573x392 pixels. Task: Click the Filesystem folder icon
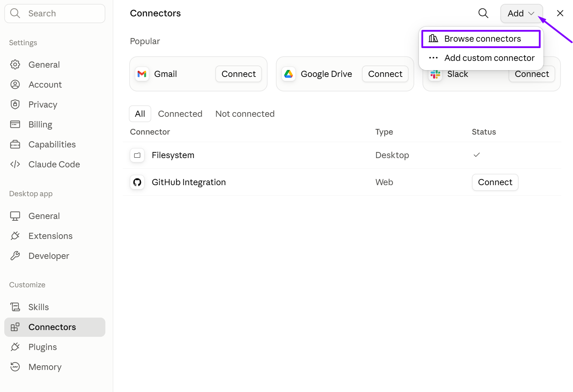pos(137,155)
